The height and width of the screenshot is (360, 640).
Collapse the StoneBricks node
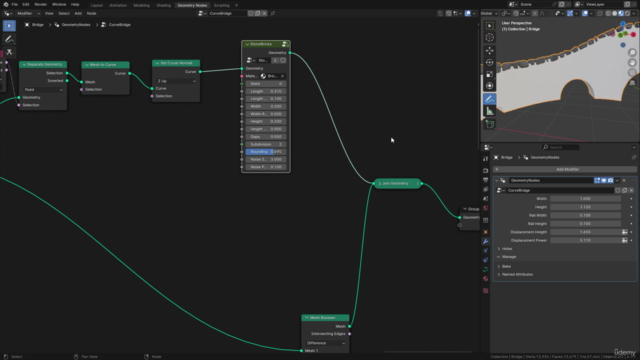click(x=247, y=44)
